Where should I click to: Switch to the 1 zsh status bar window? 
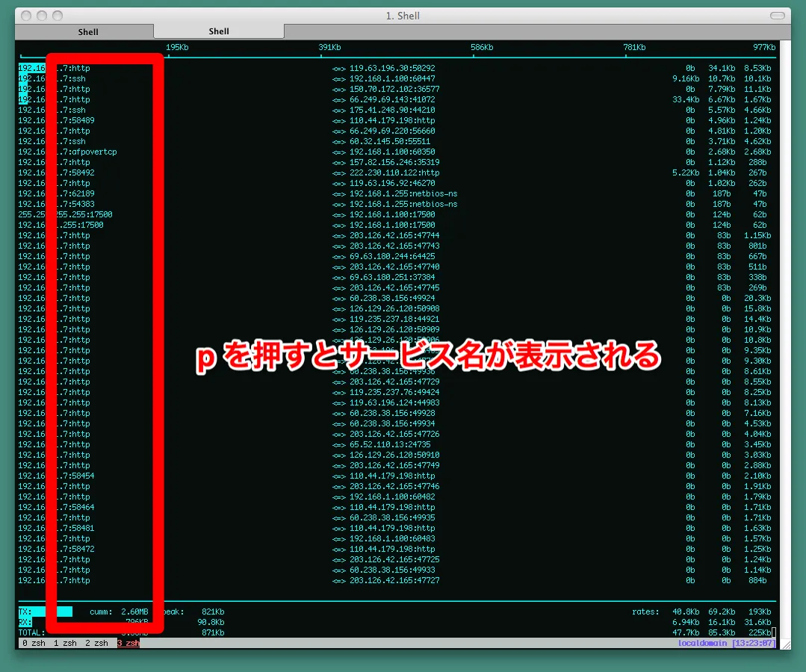point(66,643)
